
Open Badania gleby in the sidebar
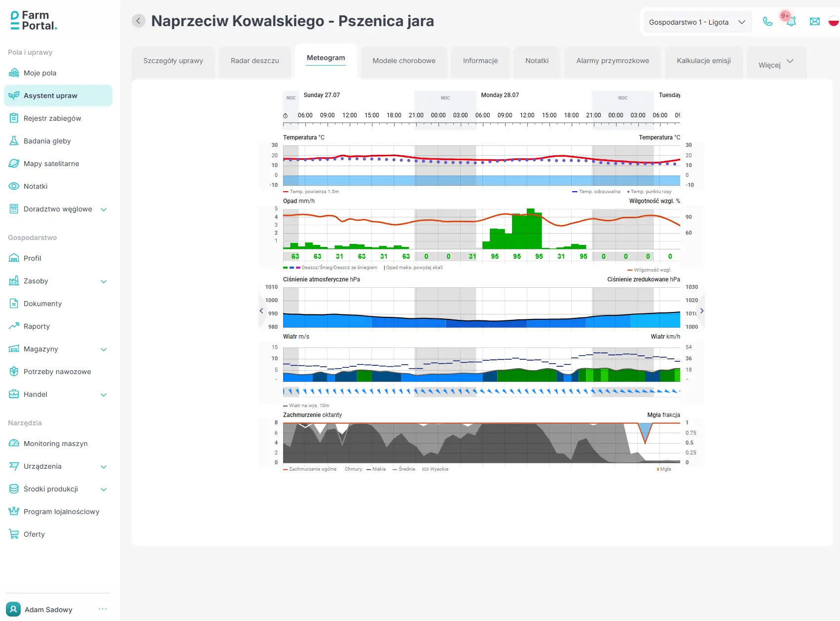tap(47, 141)
